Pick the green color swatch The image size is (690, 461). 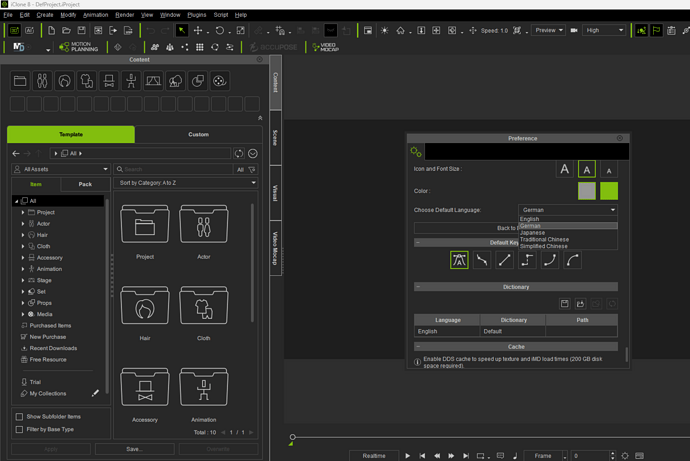[609, 191]
